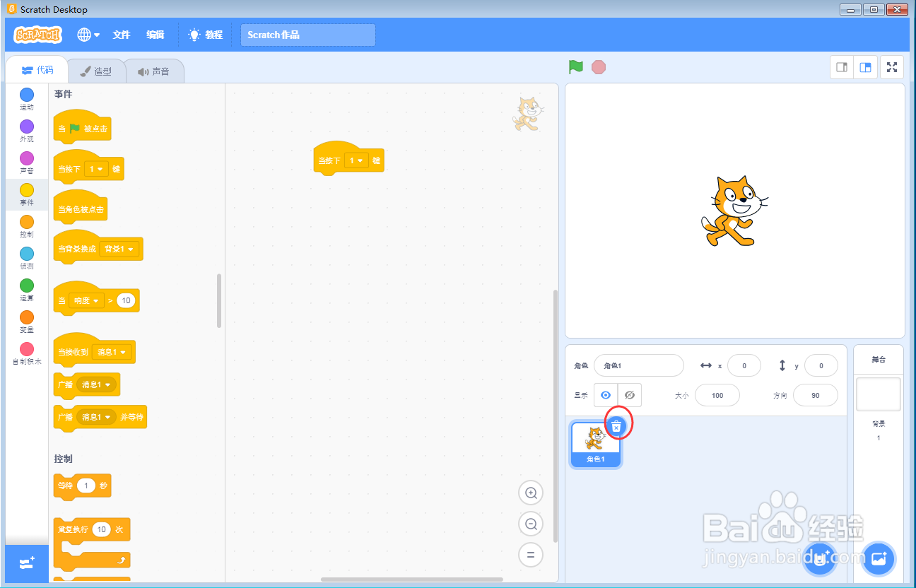Switch to the 声音 (Sounds) tab
The width and height of the screenshot is (916, 588).
pyautogui.click(x=155, y=70)
